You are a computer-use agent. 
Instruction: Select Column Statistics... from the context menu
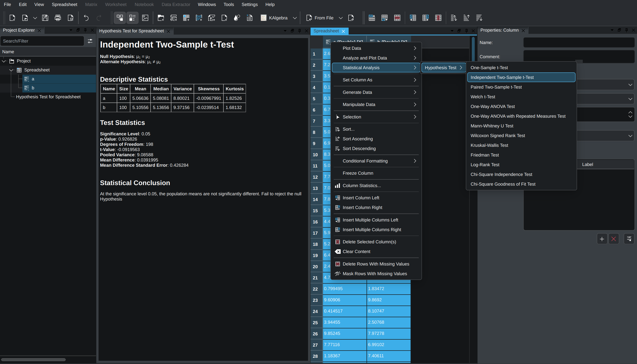(362, 186)
